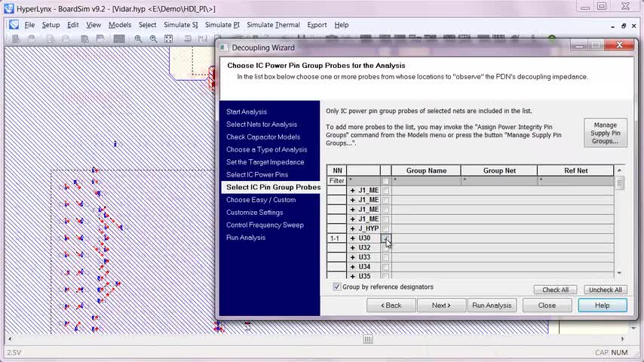Screen dimensions: 644x362
Task: Click the BoardSim document icon left of File
Action: pos(14,25)
